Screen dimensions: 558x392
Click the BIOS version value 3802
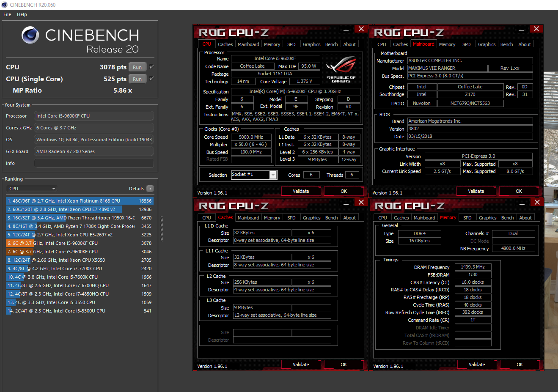470,129
